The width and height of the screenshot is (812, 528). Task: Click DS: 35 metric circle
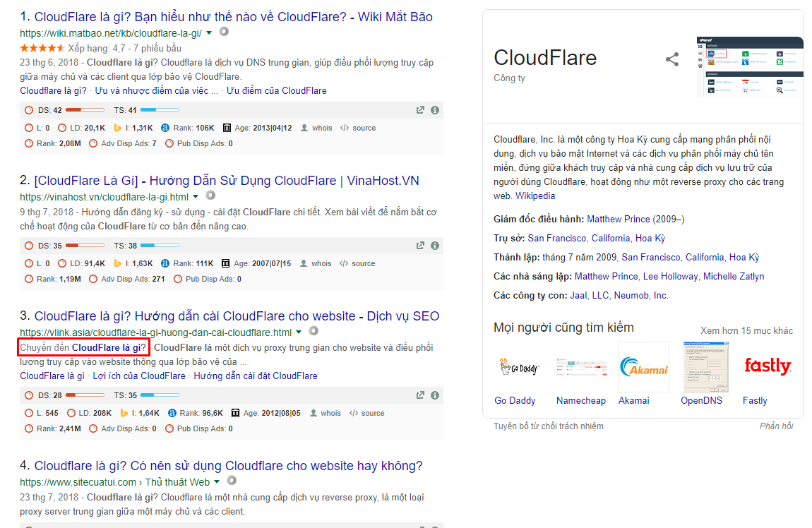tap(29, 246)
